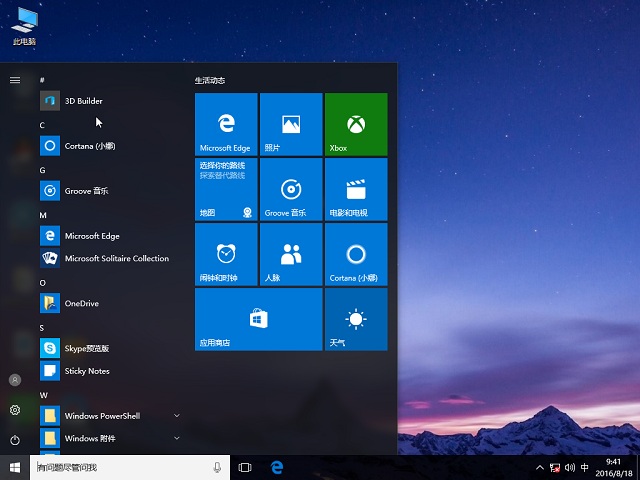Image resolution: width=640 pixels, height=480 pixels.
Task: Click the Cortana search box
Action: (120, 467)
